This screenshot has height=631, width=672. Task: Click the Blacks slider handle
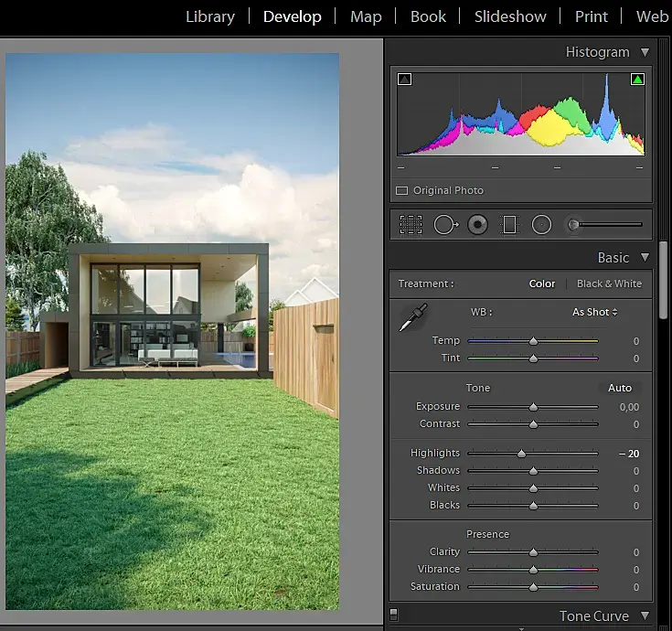pyautogui.click(x=533, y=506)
